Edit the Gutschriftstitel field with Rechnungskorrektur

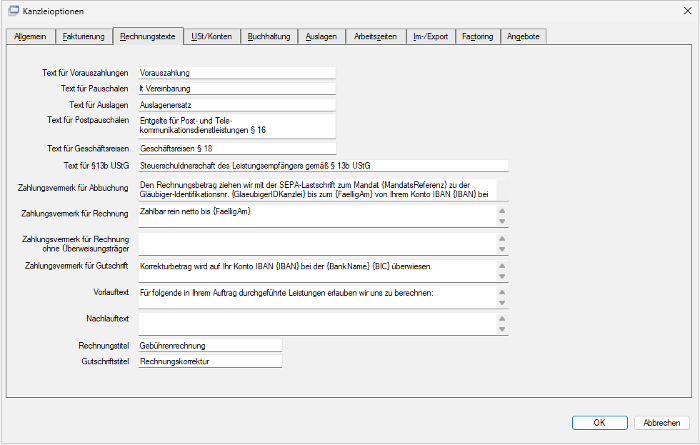(210, 361)
